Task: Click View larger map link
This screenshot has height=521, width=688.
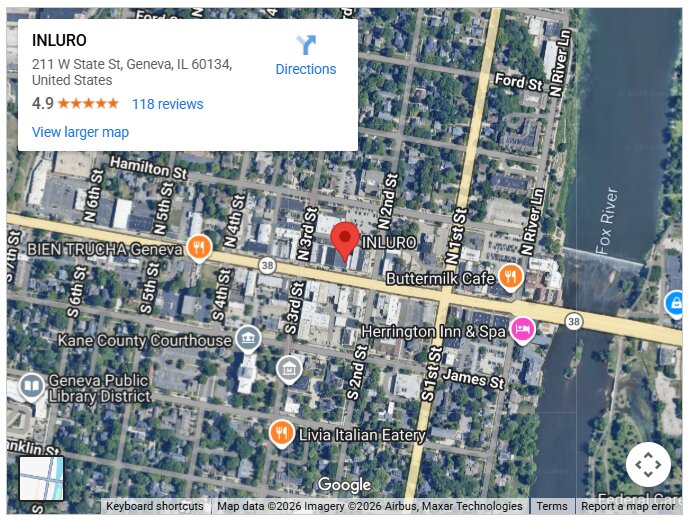Action: [80, 132]
